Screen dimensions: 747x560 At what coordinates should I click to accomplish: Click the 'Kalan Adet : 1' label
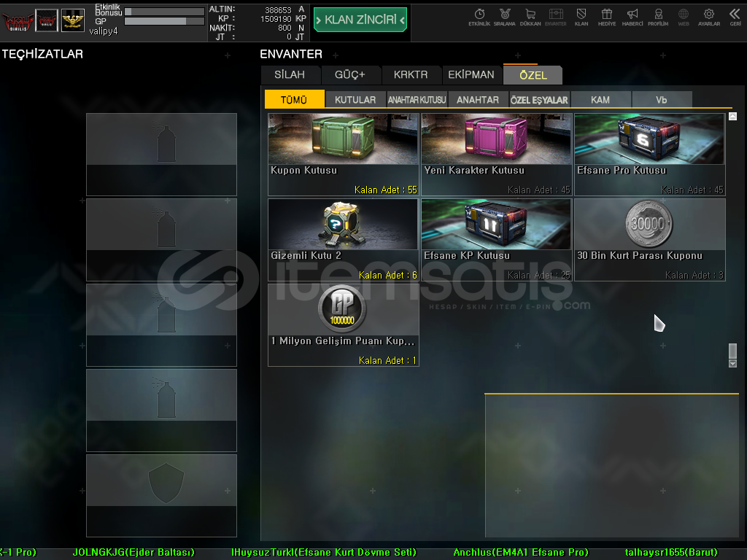(x=387, y=360)
